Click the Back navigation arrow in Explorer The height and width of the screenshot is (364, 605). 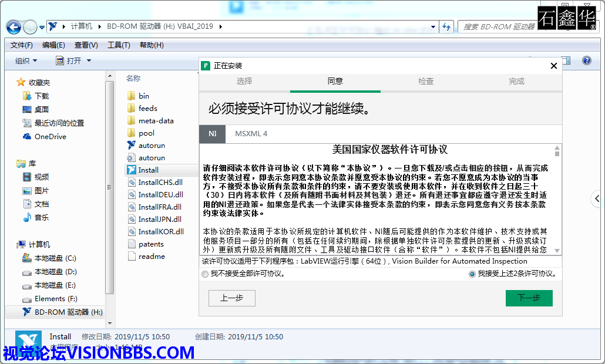tap(14, 27)
